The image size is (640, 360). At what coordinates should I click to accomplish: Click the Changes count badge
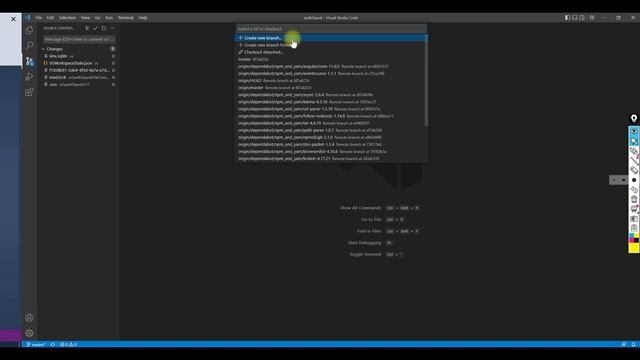(113, 49)
